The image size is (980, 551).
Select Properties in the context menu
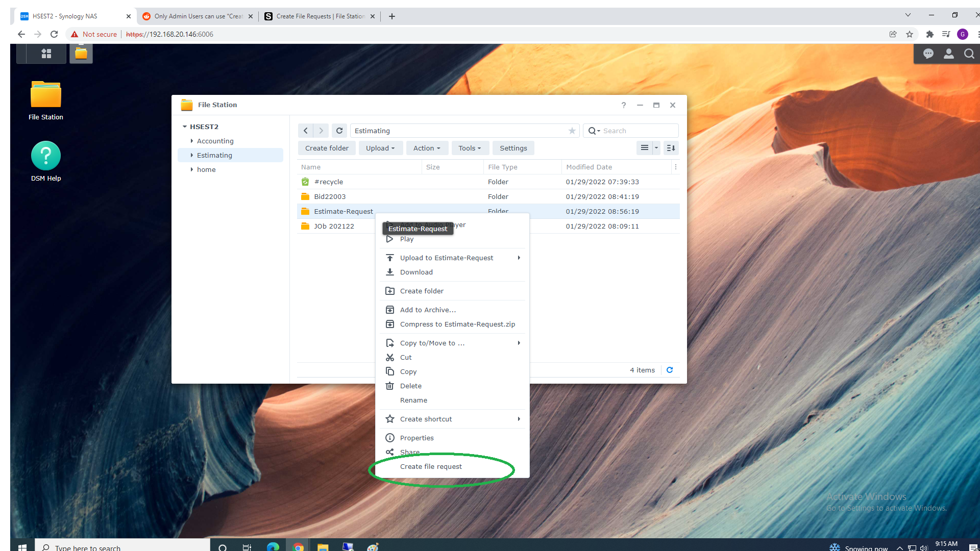(x=416, y=438)
